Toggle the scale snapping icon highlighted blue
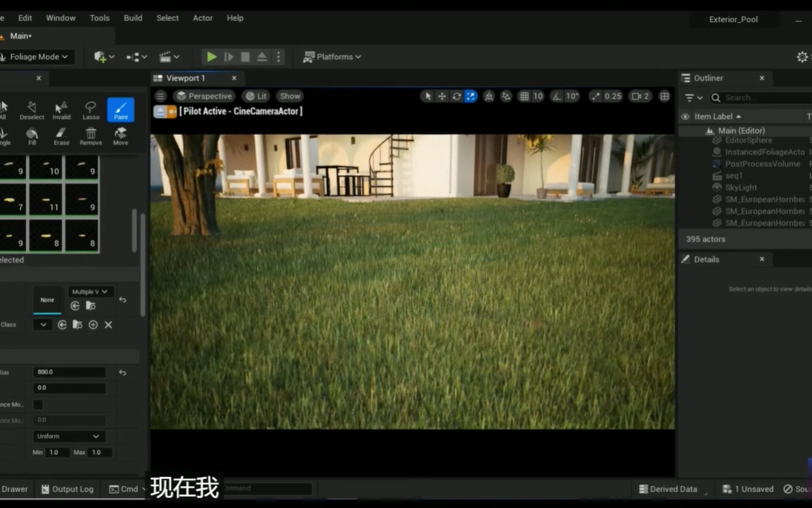This screenshot has height=508, width=812. pos(471,96)
